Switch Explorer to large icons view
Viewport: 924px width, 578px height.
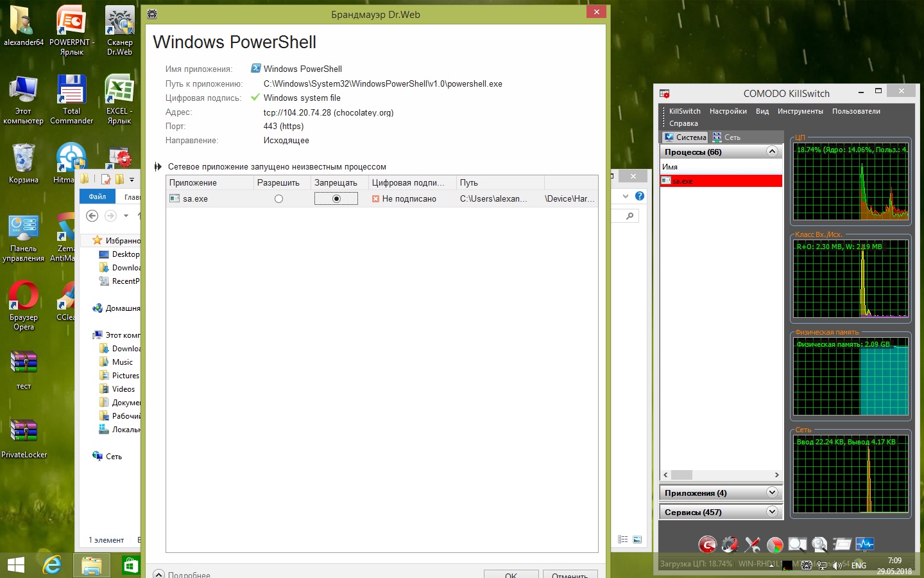pos(637,539)
